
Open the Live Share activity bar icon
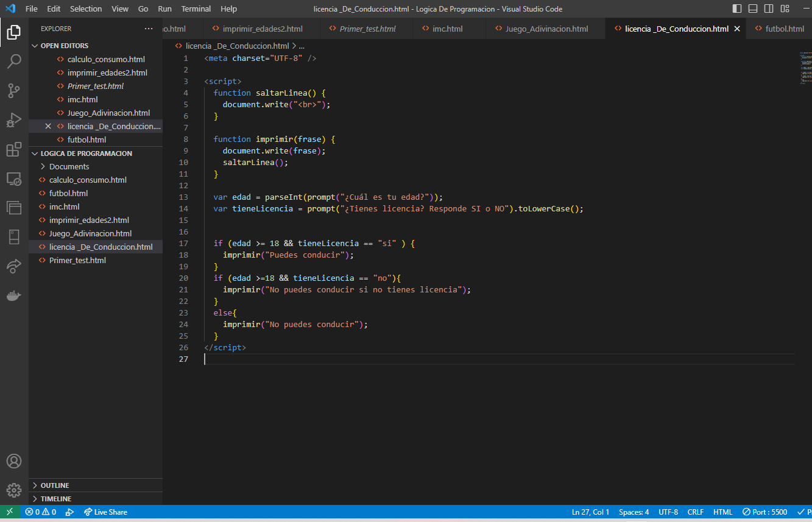click(14, 266)
